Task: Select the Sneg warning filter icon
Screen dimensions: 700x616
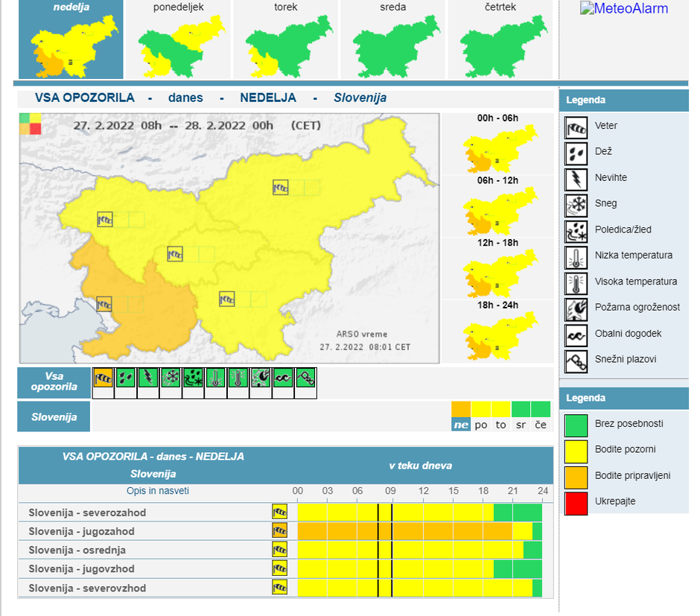Action: [170, 380]
